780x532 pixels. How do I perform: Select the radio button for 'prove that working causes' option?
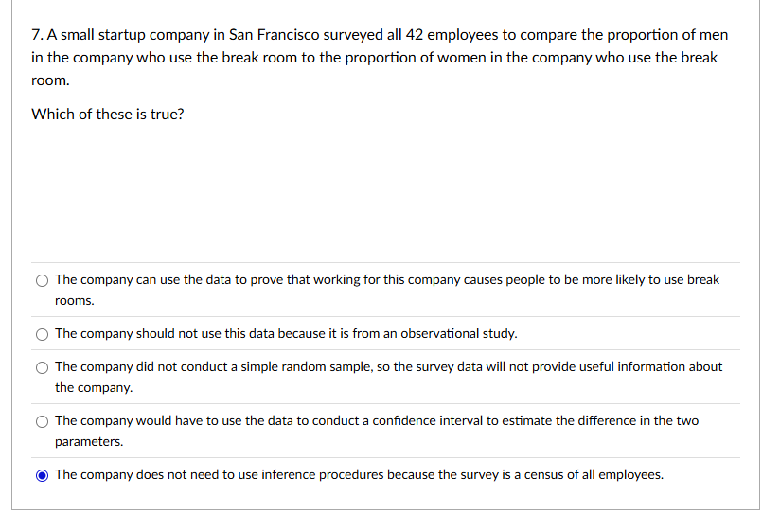(x=43, y=281)
